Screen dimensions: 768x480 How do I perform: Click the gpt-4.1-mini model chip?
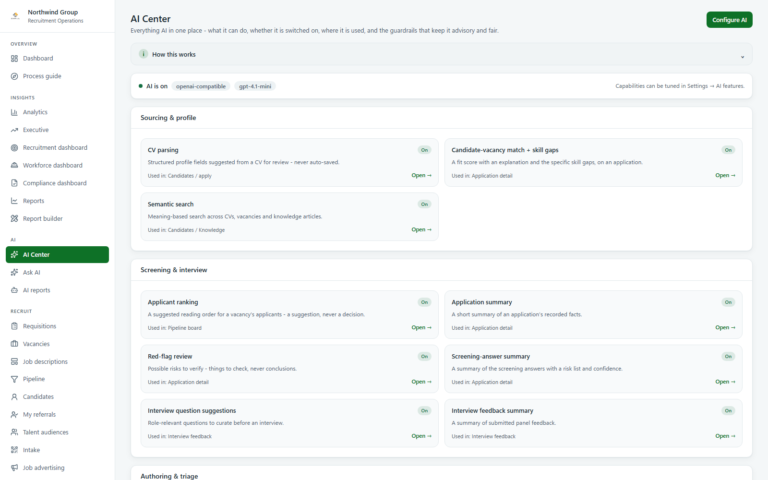[255, 86]
